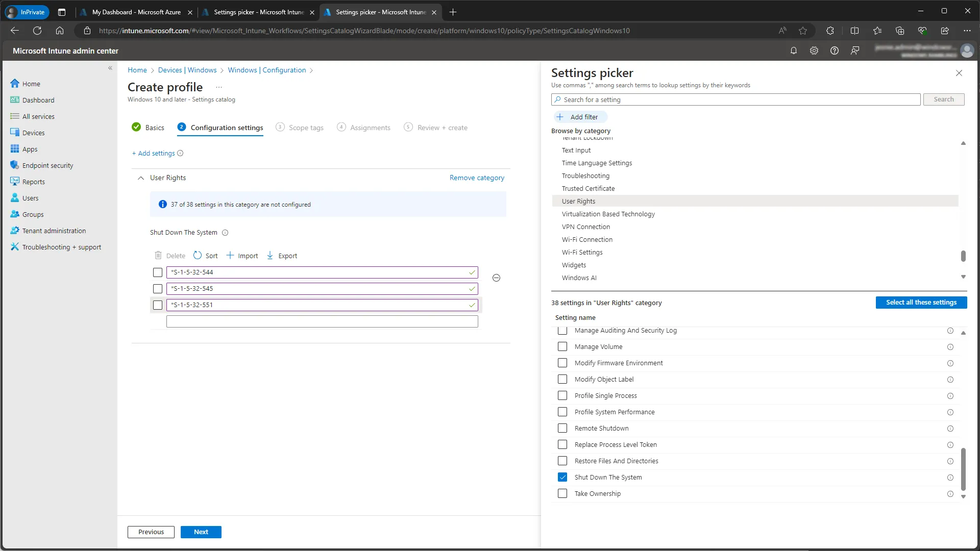Click Remove category for User Rights

(477, 178)
